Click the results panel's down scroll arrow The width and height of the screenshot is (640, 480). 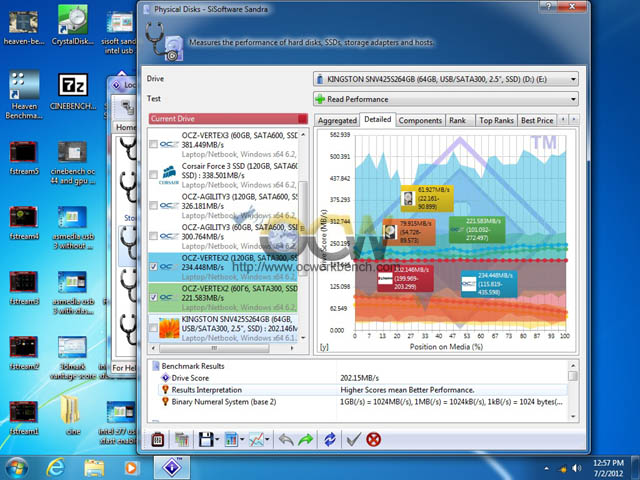click(573, 417)
